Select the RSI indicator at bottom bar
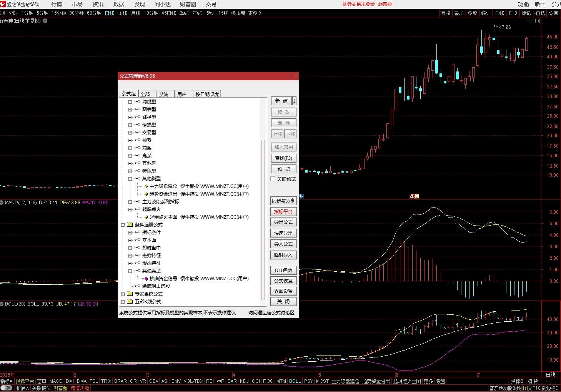Screen dimensions: 561x392 tap(210, 381)
